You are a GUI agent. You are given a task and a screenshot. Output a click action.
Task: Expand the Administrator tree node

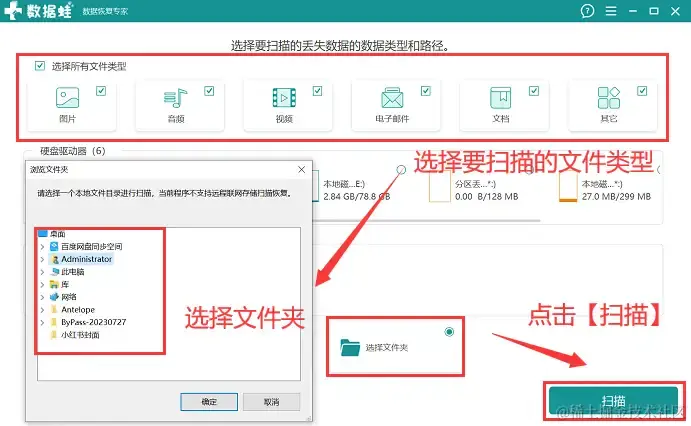pos(42,259)
